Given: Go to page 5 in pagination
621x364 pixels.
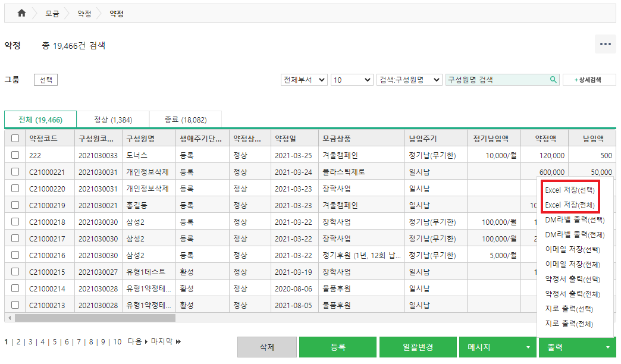Looking at the screenshot, I should click(54, 342).
